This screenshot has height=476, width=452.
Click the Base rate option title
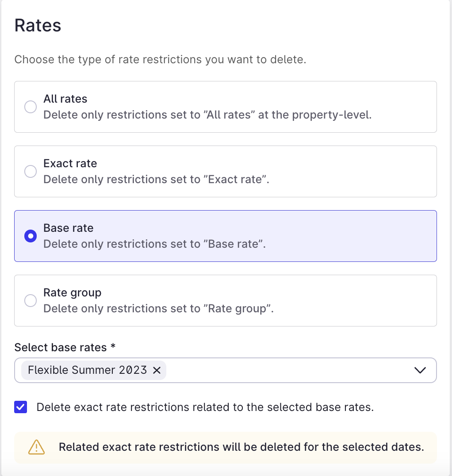coord(68,228)
